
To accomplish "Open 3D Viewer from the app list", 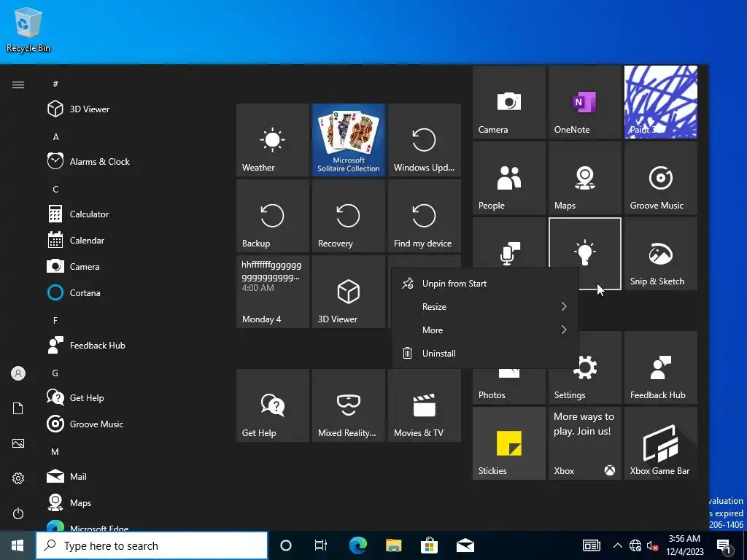I will pyautogui.click(x=133, y=109).
